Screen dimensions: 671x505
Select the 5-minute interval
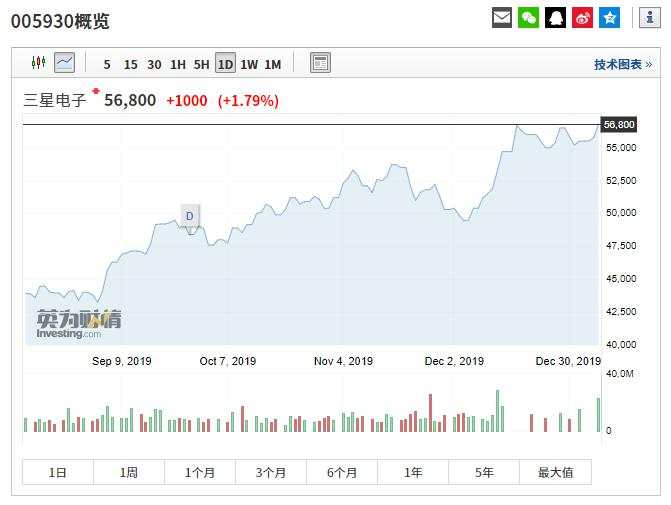(x=107, y=64)
